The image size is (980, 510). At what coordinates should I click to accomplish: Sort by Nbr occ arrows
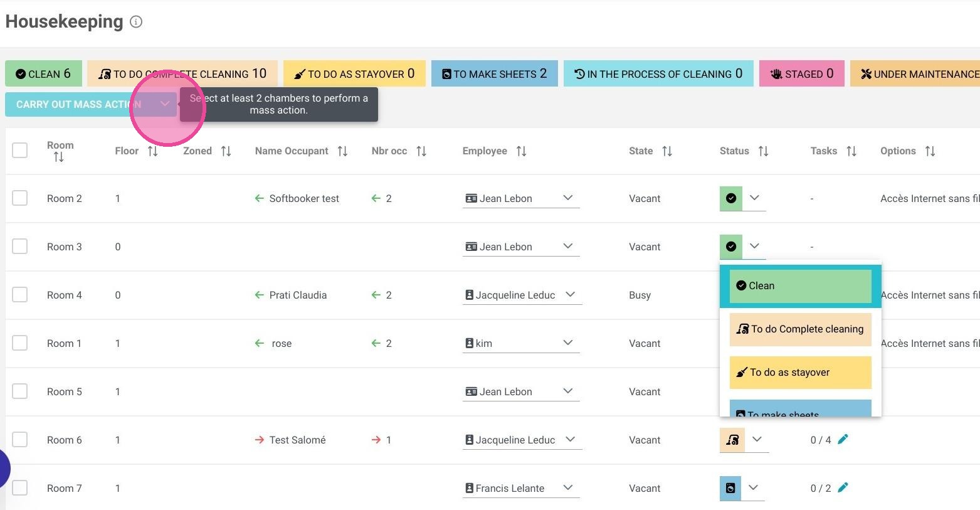pos(421,151)
